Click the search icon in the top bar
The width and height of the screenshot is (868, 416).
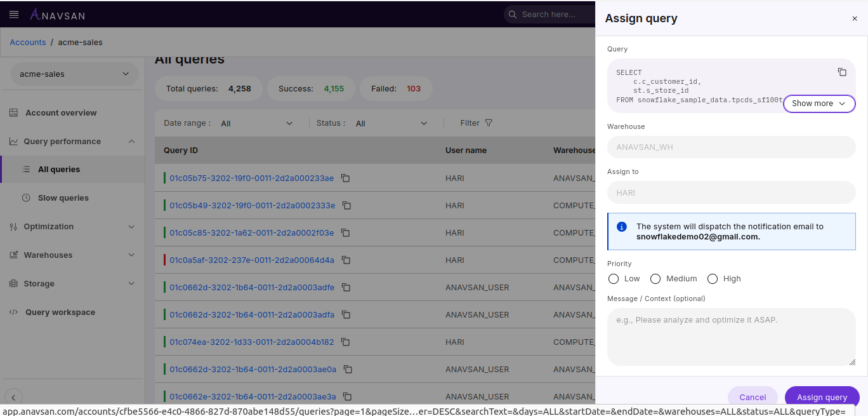(511, 14)
